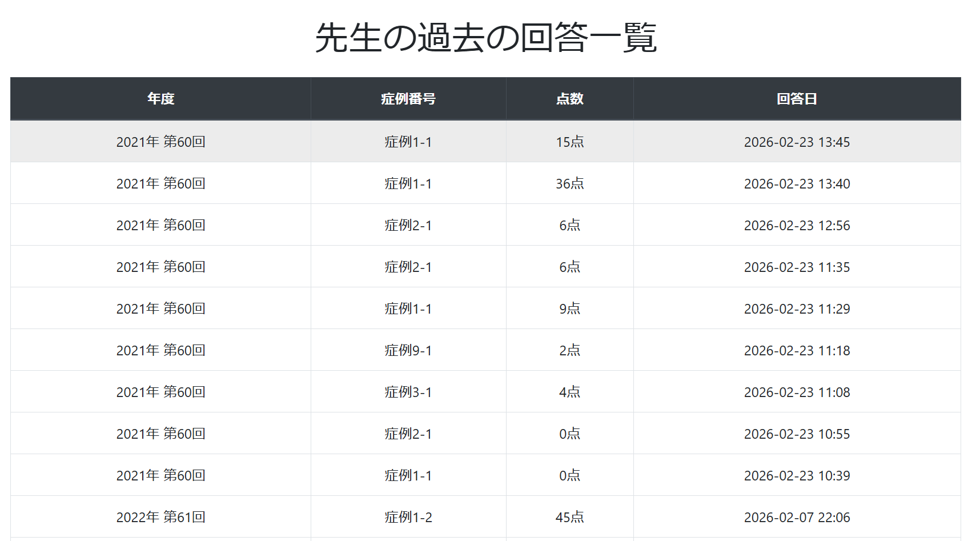980x541 pixels.
Task: Click the 症例番号 column header
Action: coord(408,99)
